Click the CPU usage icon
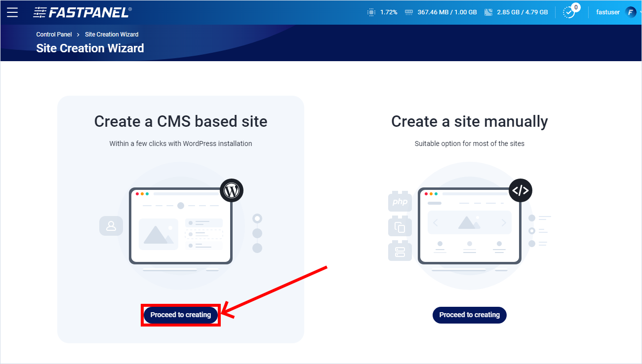642x364 pixels. coord(371,12)
